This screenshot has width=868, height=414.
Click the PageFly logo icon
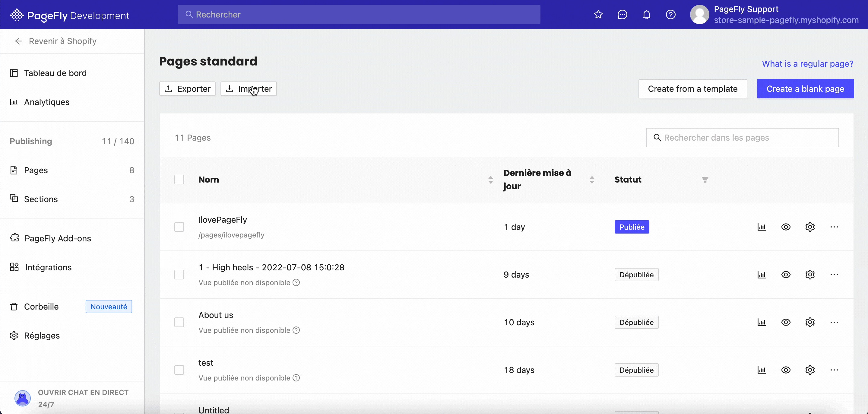(x=17, y=15)
